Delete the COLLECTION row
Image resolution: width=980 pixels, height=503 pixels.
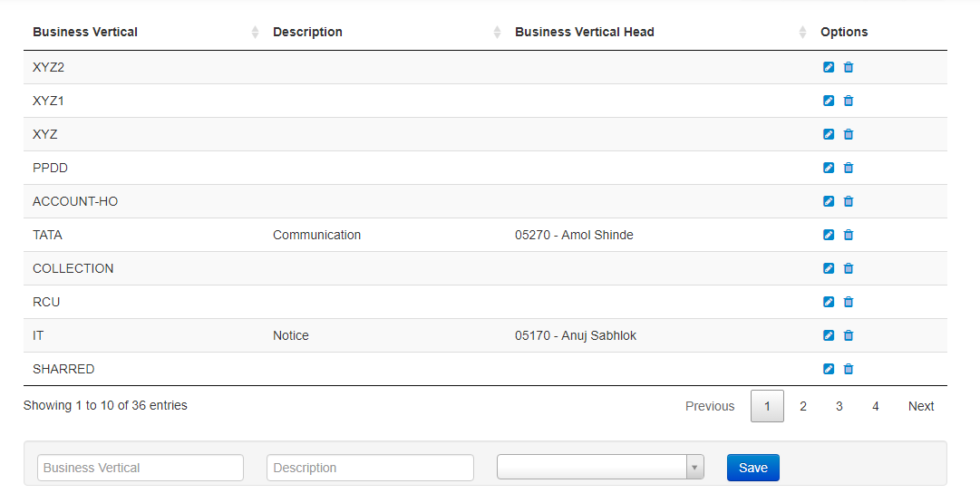pyautogui.click(x=849, y=268)
